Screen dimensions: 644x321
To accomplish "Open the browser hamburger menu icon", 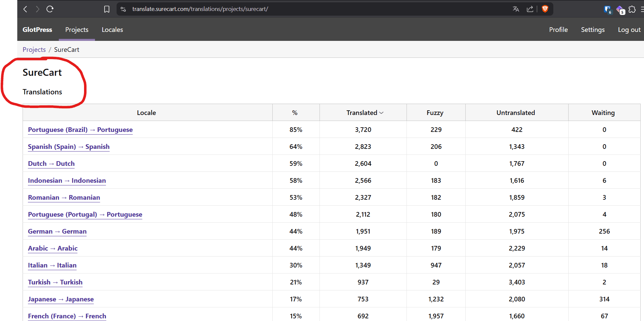I will click(643, 9).
